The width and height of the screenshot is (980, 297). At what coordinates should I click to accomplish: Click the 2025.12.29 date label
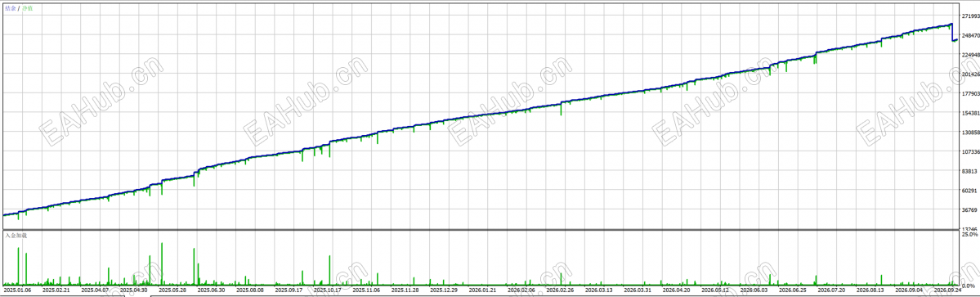point(445,290)
